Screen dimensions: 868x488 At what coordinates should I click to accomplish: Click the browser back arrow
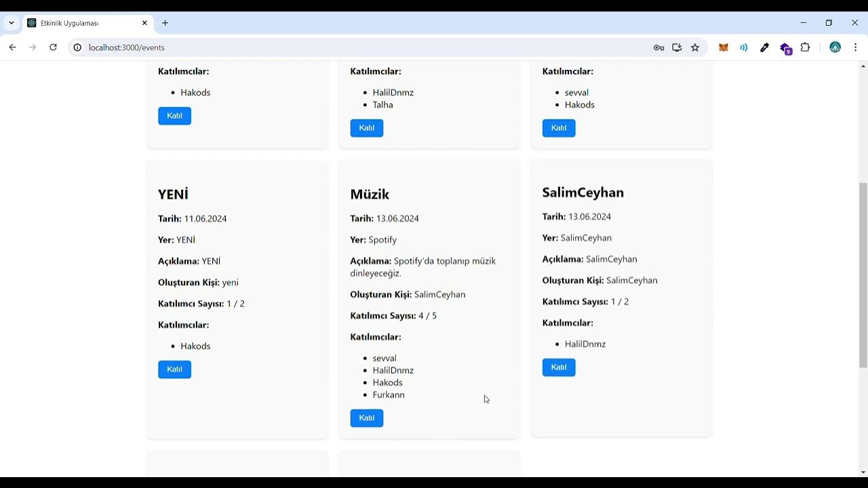click(x=12, y=47)
